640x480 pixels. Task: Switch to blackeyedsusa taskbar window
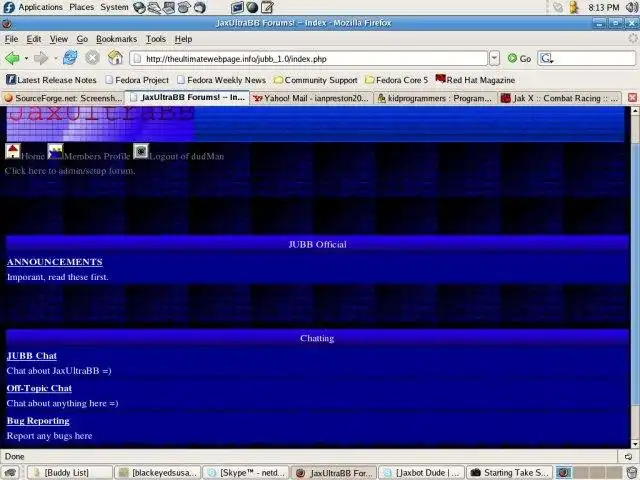158,472
